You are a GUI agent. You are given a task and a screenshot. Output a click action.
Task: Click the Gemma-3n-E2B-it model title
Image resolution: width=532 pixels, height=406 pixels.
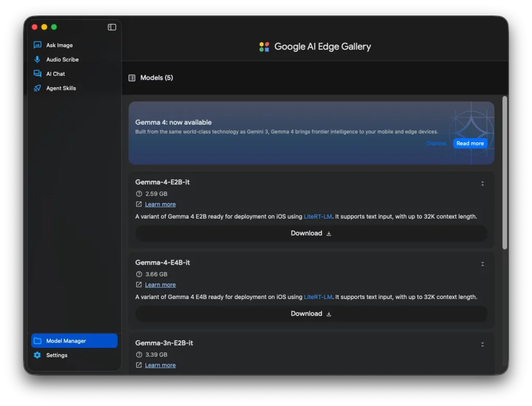pos(164,343)
